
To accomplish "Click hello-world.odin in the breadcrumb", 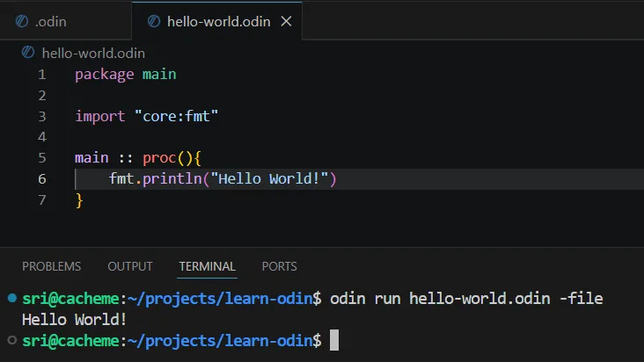I will [93, 54].
